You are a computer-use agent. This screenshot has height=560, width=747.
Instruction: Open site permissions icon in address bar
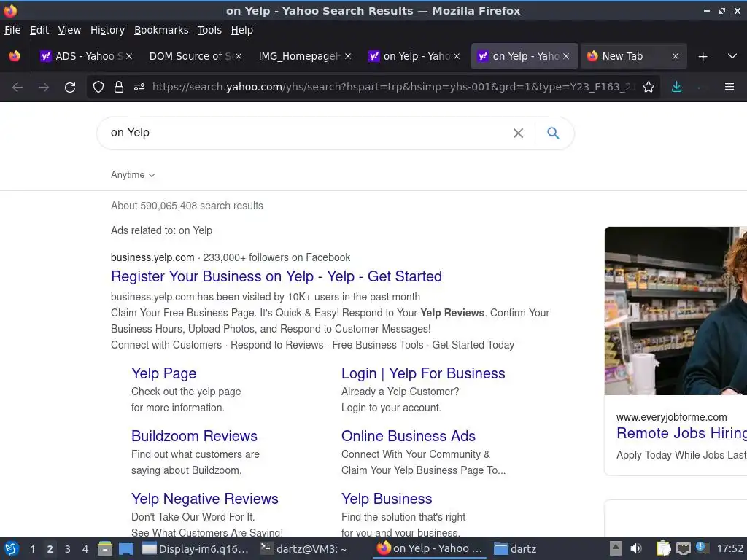tap(139, 87)
